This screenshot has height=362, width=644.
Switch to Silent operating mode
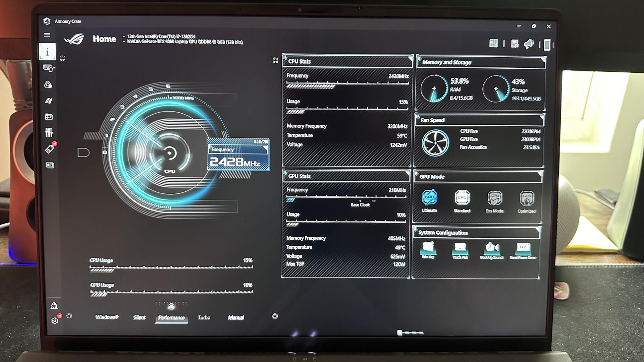(x=139, y=317)
